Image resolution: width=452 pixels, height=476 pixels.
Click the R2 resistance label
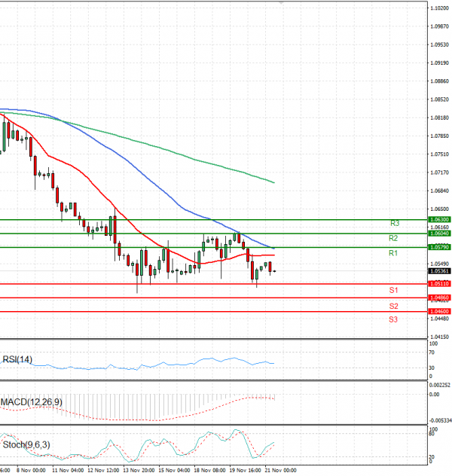pos(393,238)
